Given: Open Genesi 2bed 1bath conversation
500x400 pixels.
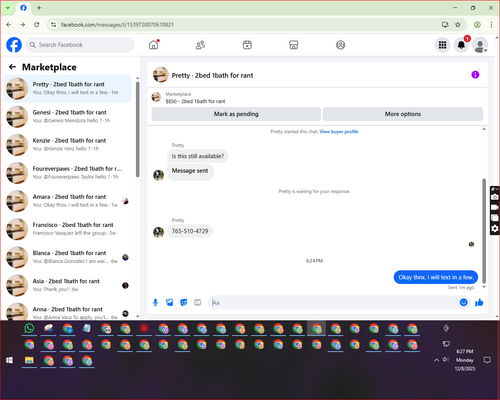Looking at the screenshot, I should tap(68, 116).
